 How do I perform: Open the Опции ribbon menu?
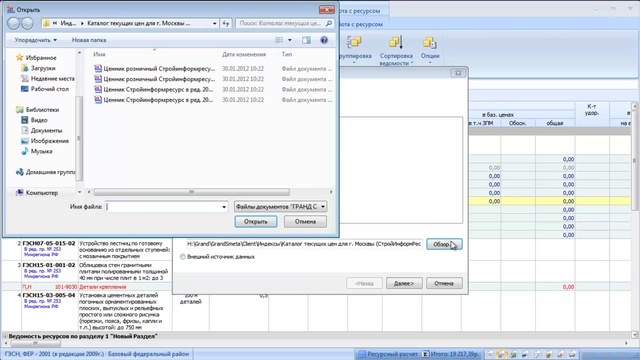[x=430, y=51]
